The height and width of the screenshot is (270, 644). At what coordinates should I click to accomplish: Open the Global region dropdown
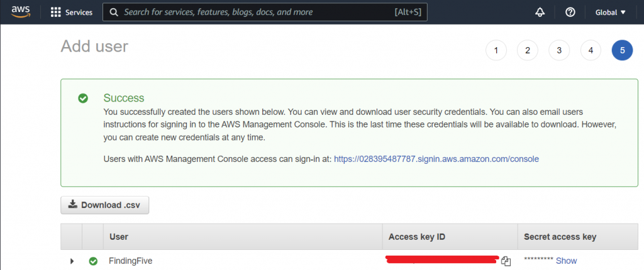(x=610, y=13)
